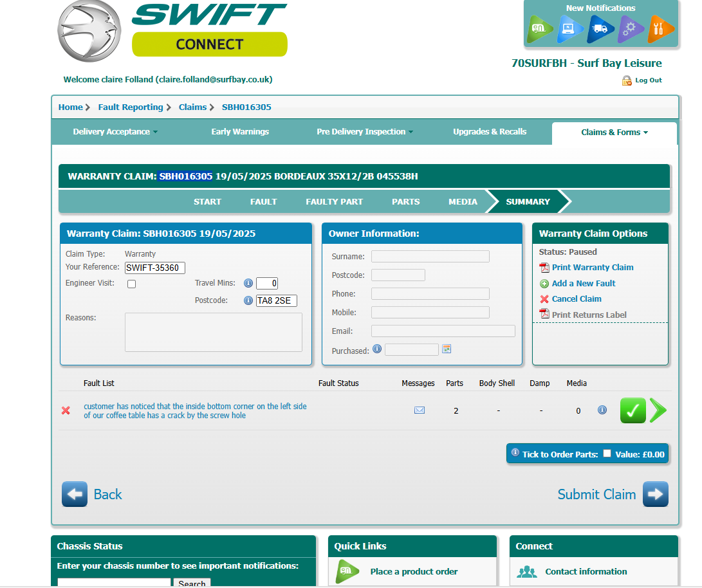Viewport: 702px width, 588px height.
Task: Open the Purchased date calendar picker
Action: [x=447, y=349]
